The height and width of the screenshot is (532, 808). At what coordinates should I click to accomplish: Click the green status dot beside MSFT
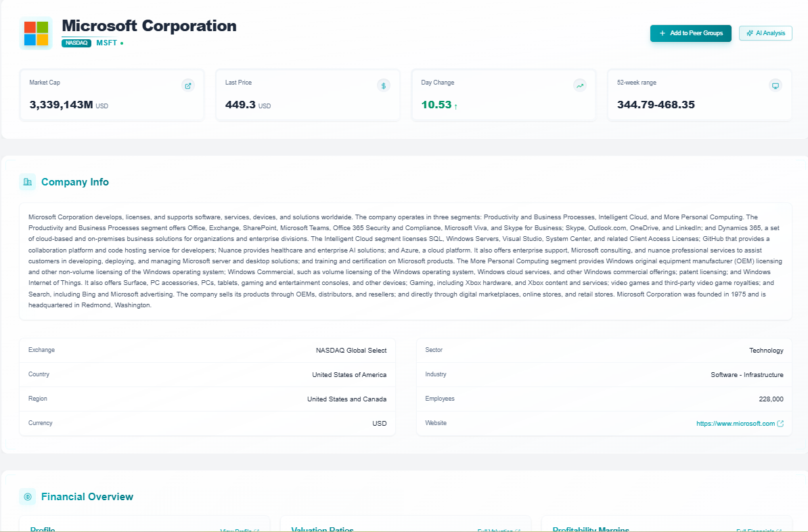(122, 43)
